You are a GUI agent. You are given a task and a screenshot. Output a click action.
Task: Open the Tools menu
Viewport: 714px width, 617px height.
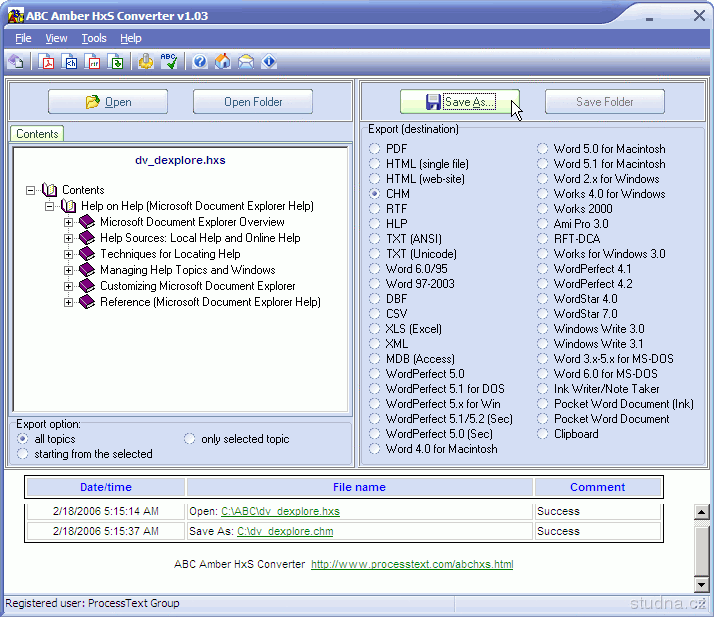(x=94, y=38)
